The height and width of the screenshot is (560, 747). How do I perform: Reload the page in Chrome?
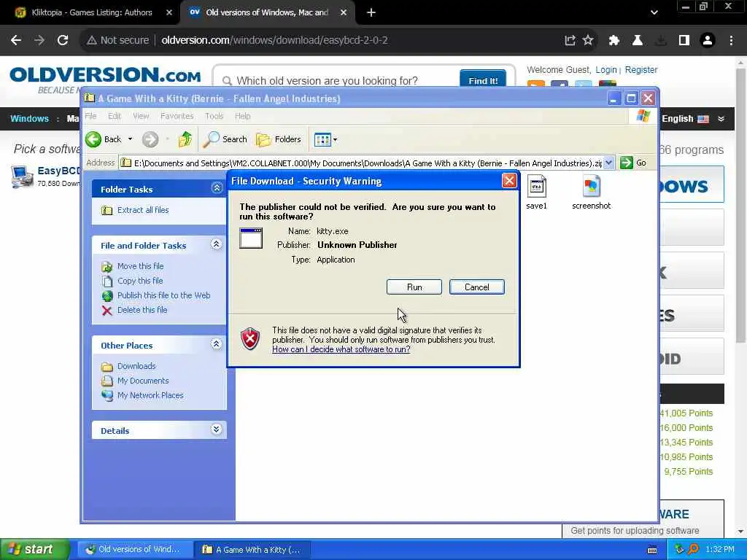(63, 40)
